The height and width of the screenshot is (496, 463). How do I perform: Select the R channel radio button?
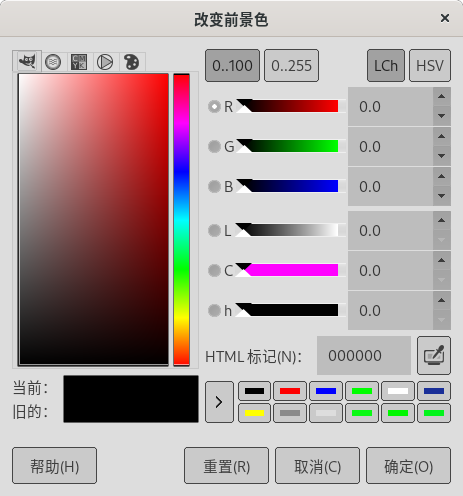[214, 107]
